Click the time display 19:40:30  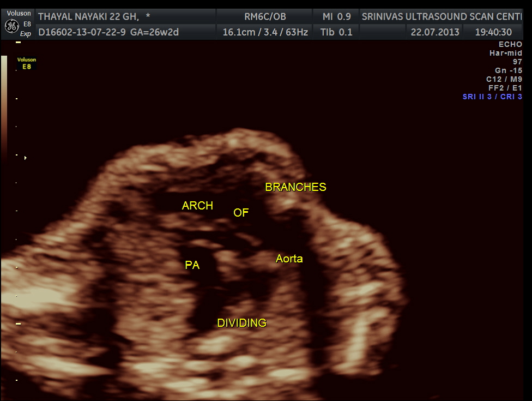[493, 32]
